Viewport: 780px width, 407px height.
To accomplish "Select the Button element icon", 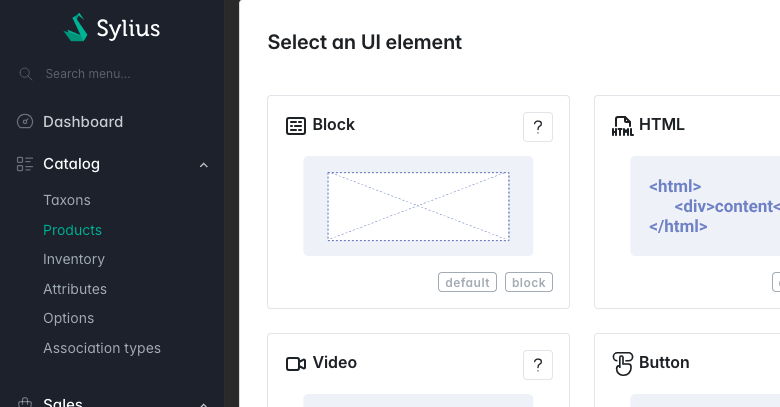I will (622, 363).
